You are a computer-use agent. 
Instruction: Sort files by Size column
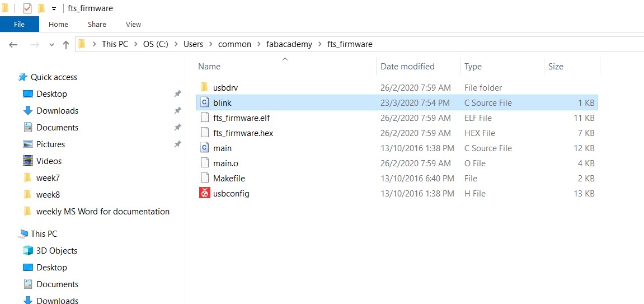(556, 67)
